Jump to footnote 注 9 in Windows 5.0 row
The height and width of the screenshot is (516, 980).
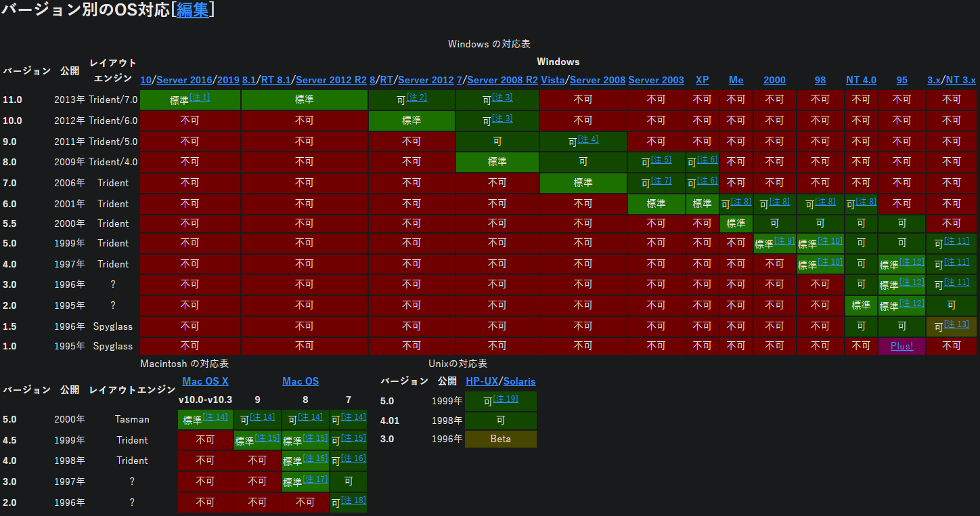click(784, 240)
